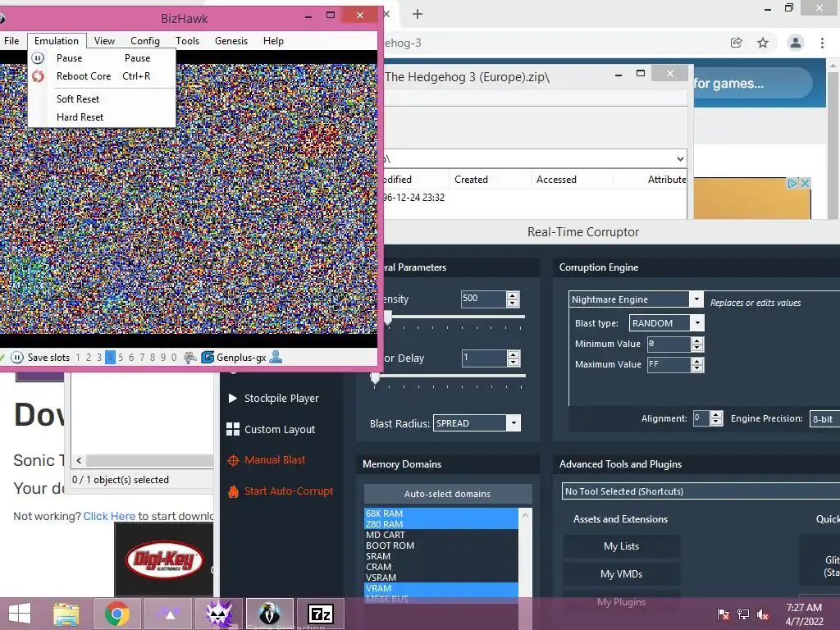This screenshot has height=630, width=840.
Task: Click the Manual Blast crosshair icon
Action: click(233, 460)
